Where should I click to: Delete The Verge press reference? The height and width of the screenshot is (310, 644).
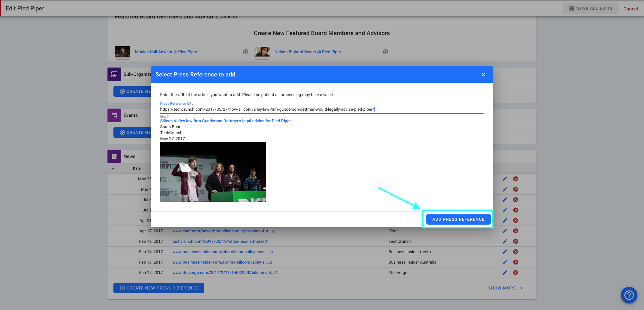[x=516, y=273]
